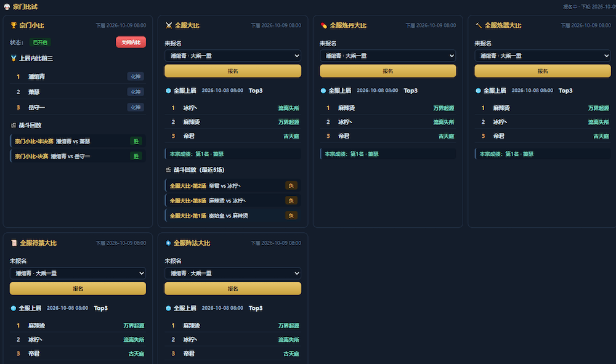Click 报名 in the 全服炼器大比 card

point(543,71)
